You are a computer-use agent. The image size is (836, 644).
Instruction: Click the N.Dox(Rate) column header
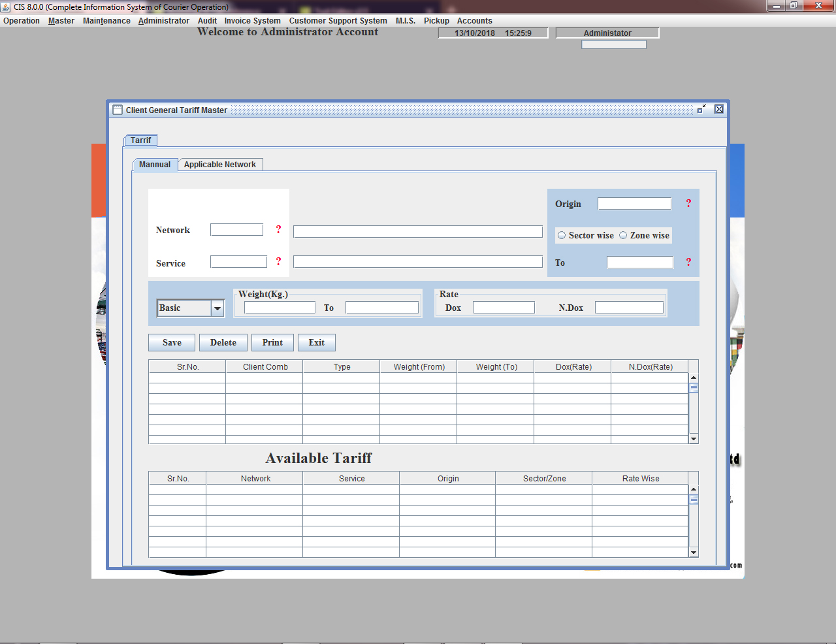(x=650, y=367)
